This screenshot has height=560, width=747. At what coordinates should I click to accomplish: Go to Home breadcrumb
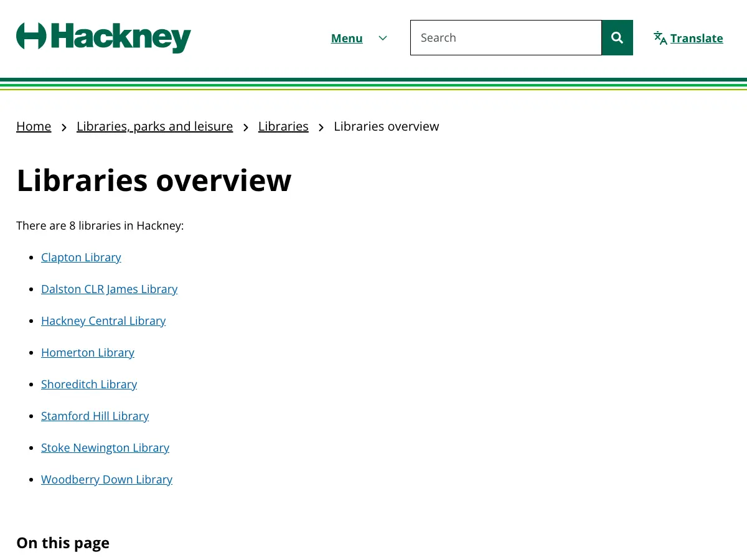pyautogui.click(x=34, y=126)
